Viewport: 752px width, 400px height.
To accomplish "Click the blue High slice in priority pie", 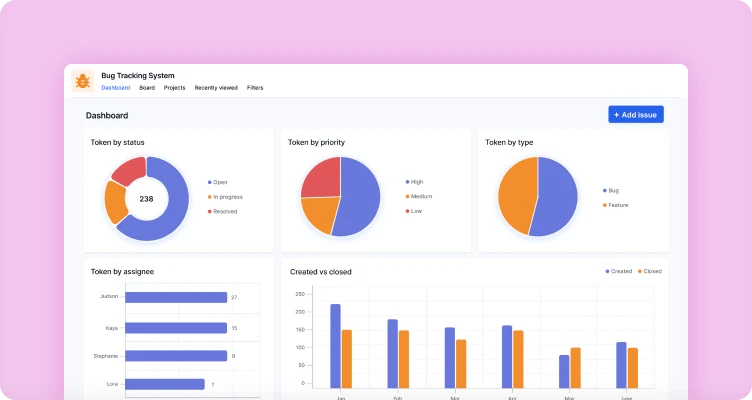I will [360, 197].
